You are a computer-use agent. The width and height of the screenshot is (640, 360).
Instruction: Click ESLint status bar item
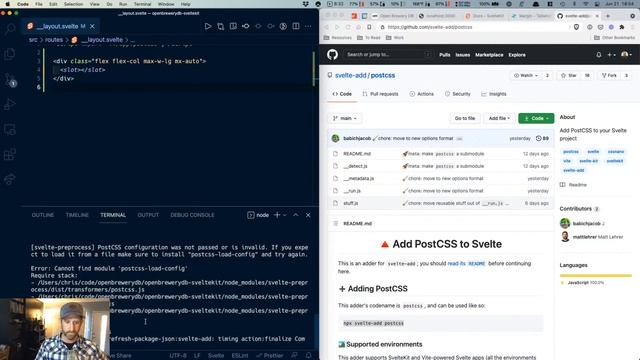[240, 356]
